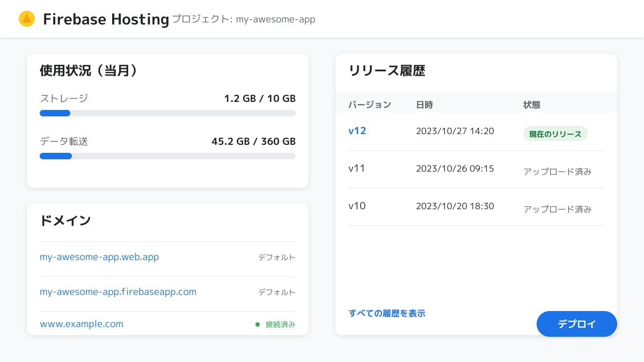The width and height of the screenshot is (644, 362).
Task: Click デフォルト label for web.app domain
Action: tap(277, 257)
